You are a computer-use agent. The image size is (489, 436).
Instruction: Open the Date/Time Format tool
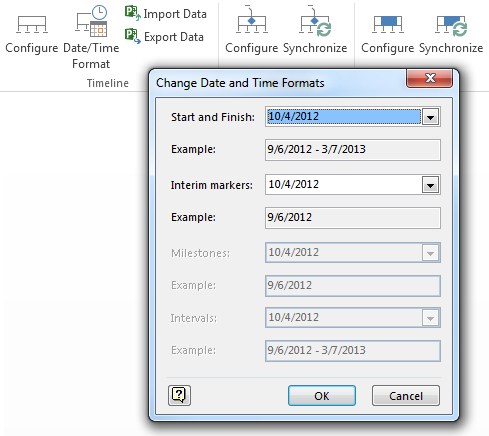click(x=91, y=37)
